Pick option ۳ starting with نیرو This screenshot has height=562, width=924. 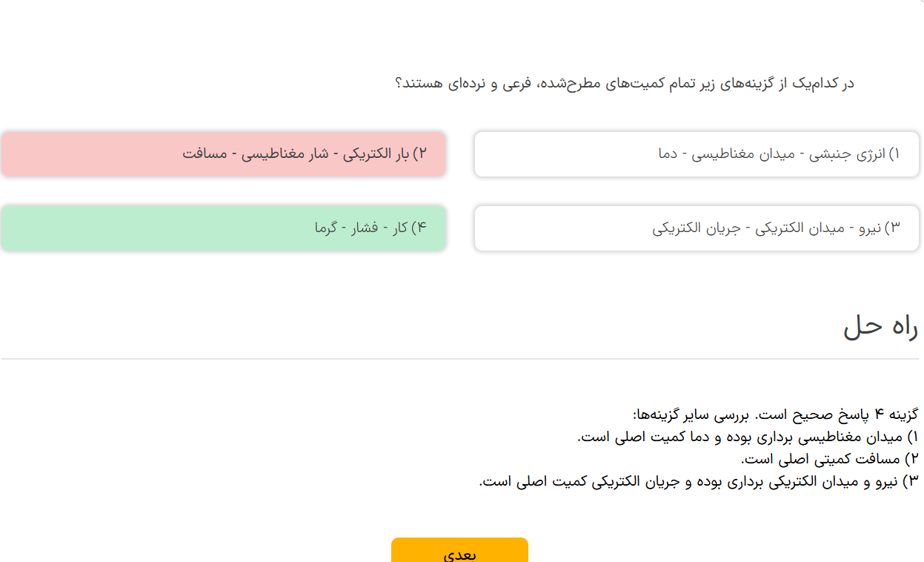click(x=697, y=228)
